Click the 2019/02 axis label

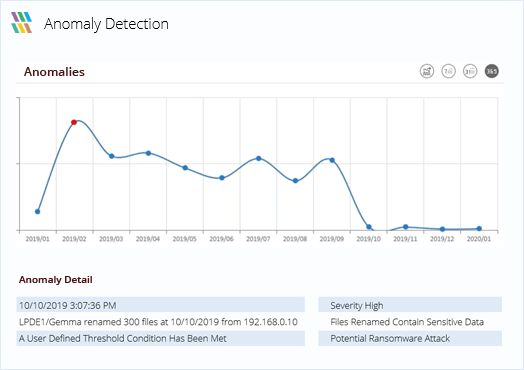[x=74, y=239]
